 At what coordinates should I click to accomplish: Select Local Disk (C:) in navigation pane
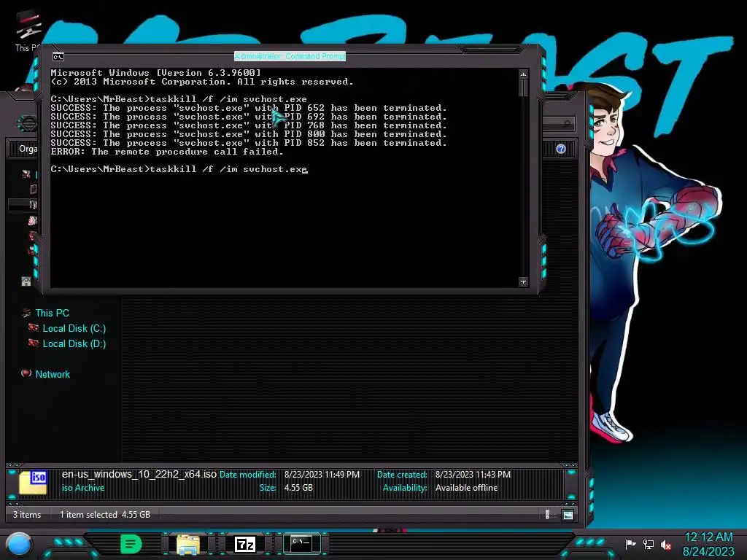click(x=74, y=328)
